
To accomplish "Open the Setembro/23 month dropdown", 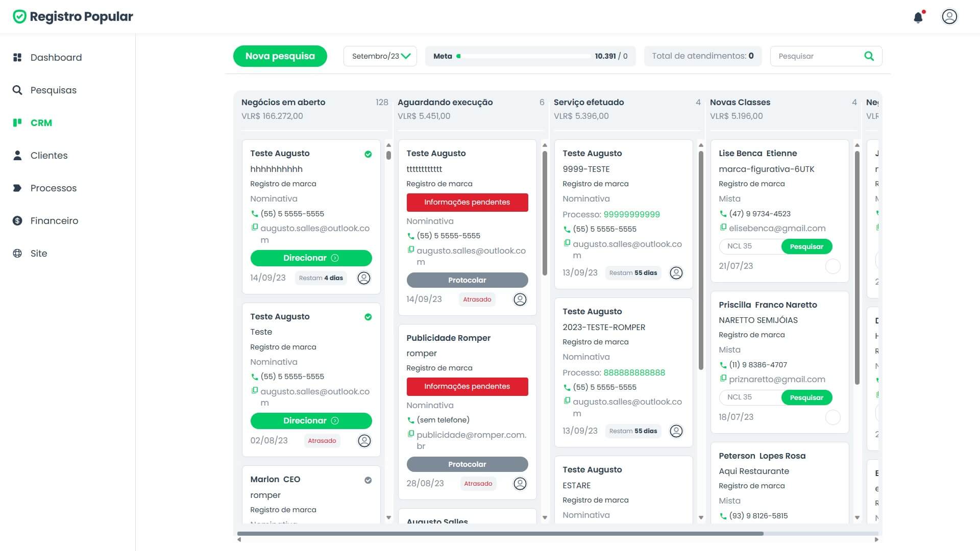I will pyautogui.click(x=380, y=56).
